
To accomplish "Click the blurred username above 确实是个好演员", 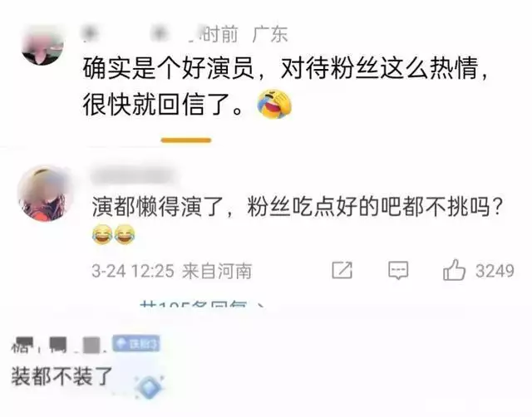I will [x=135, y=34].
